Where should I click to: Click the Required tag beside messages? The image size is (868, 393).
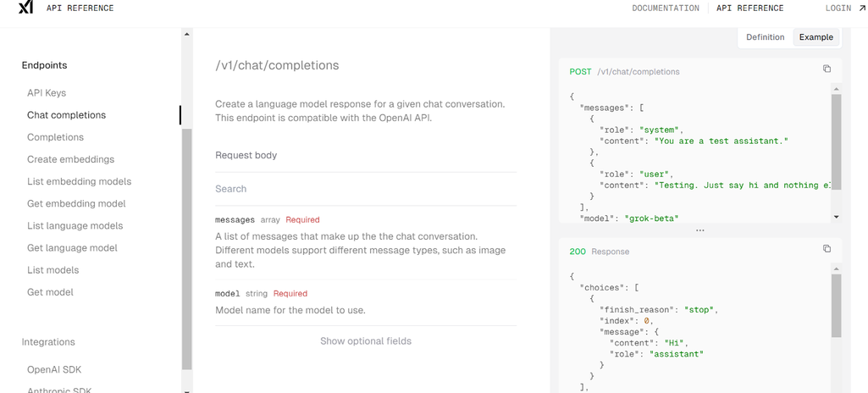(x=303, y=219)
